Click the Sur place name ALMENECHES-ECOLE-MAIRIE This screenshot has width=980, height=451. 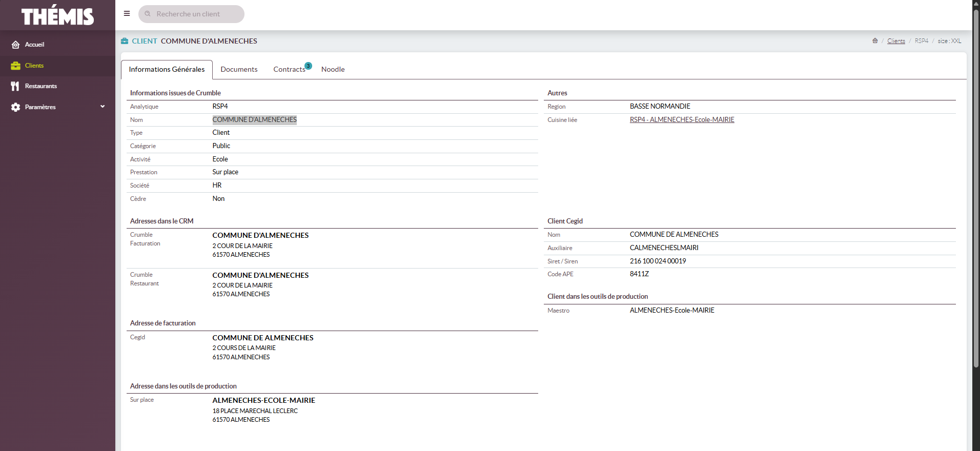pos(263,400)
